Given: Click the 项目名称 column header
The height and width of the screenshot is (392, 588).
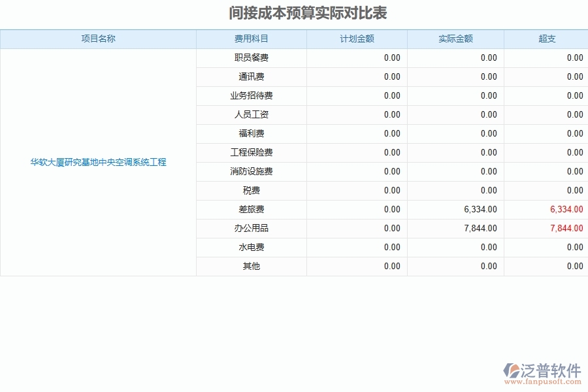Looking at the screenshot, I should click(x=99, y=39).
